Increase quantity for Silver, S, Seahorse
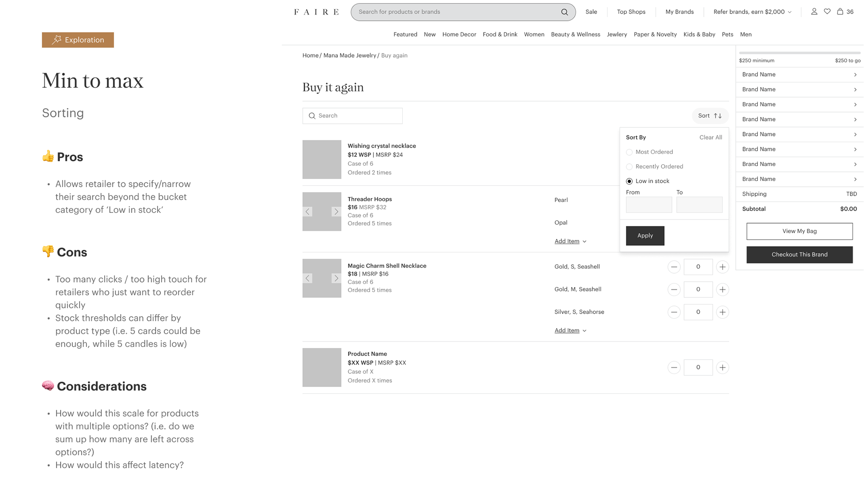The width and height of the screenshot is (864, 504). coord(722,312)
